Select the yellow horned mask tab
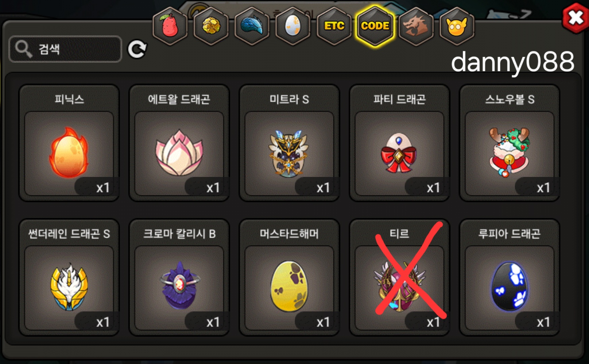This screenshot has height=364, width=589. [457, 26]
